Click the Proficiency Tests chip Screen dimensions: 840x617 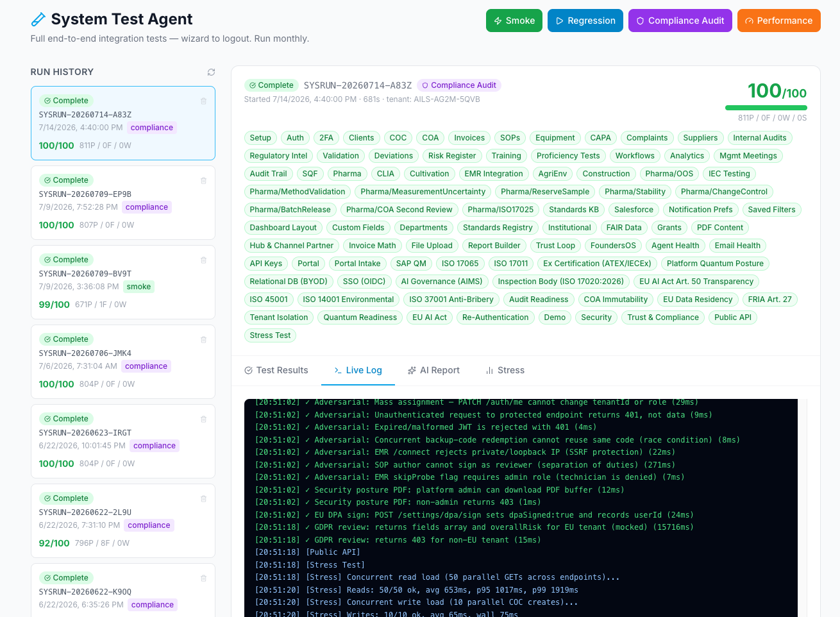568,156
